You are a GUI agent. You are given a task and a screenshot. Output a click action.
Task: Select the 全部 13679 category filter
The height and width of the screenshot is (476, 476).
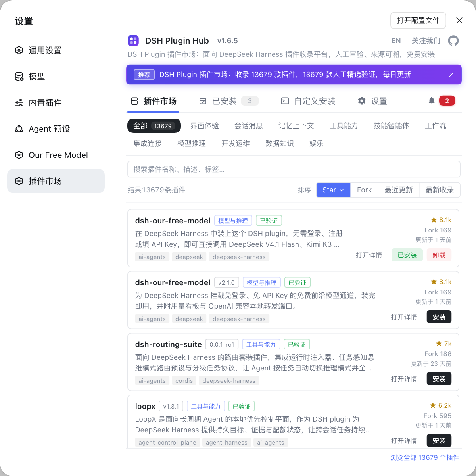coord(154,126)
